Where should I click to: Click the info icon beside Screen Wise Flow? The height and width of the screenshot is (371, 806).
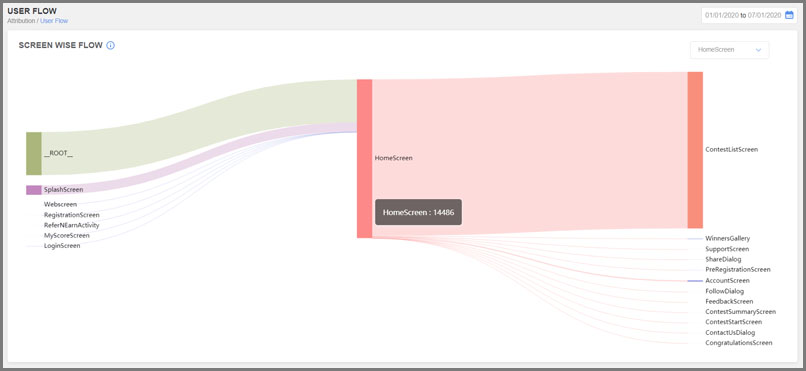111,45
